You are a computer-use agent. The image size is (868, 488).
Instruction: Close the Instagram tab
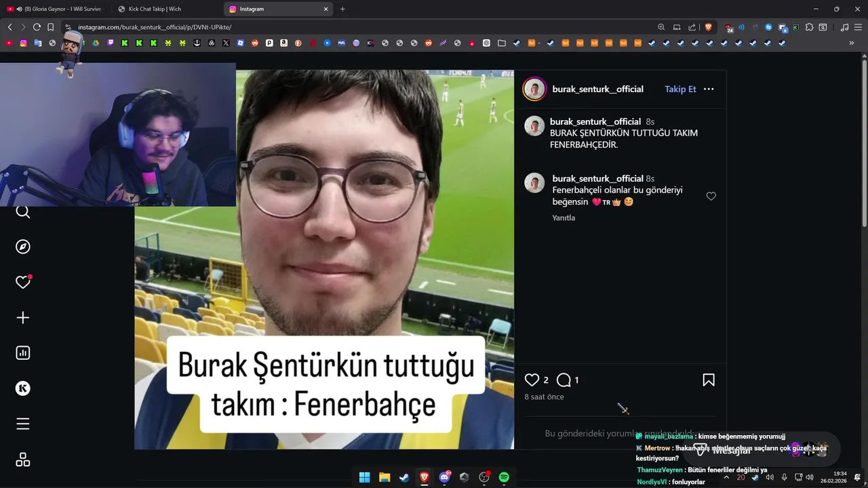325,9
